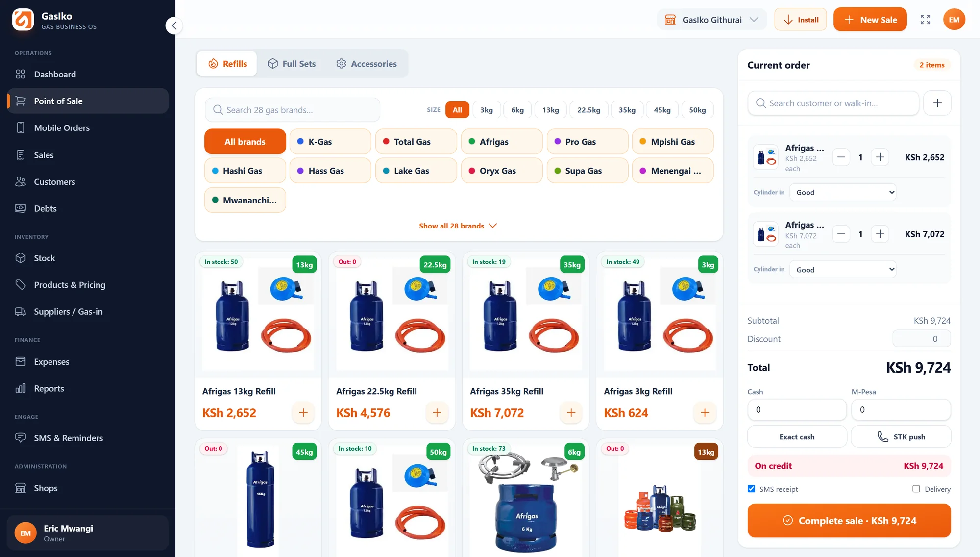Click the Reports bar chart icon
Image resolution: width=980 pixels, height=557 pixels.
click(x=21, y=388)
